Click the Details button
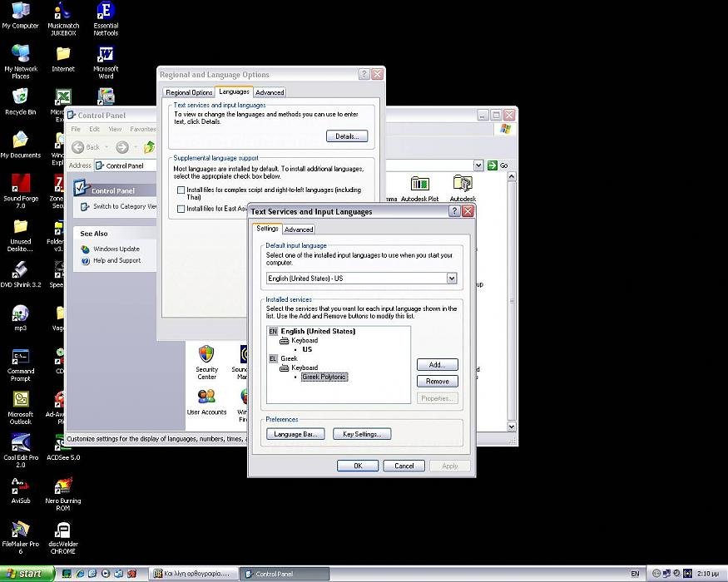 (x=347, y=136)
